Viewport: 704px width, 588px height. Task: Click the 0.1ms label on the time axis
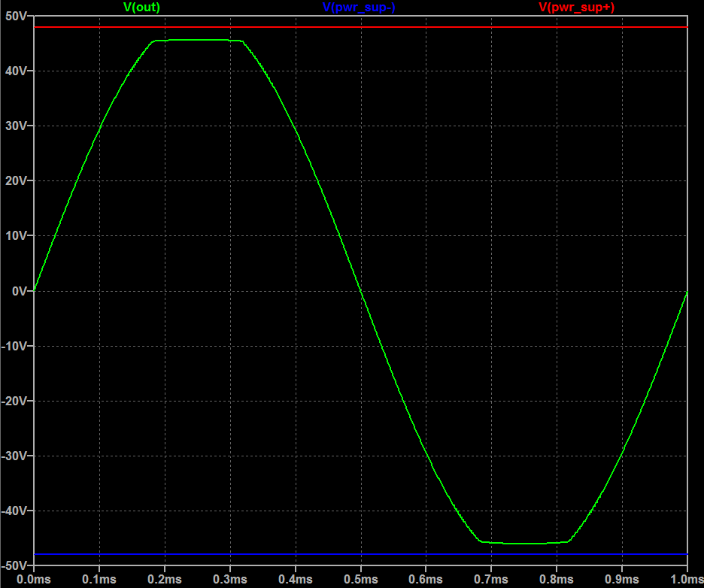click(99, 580)
